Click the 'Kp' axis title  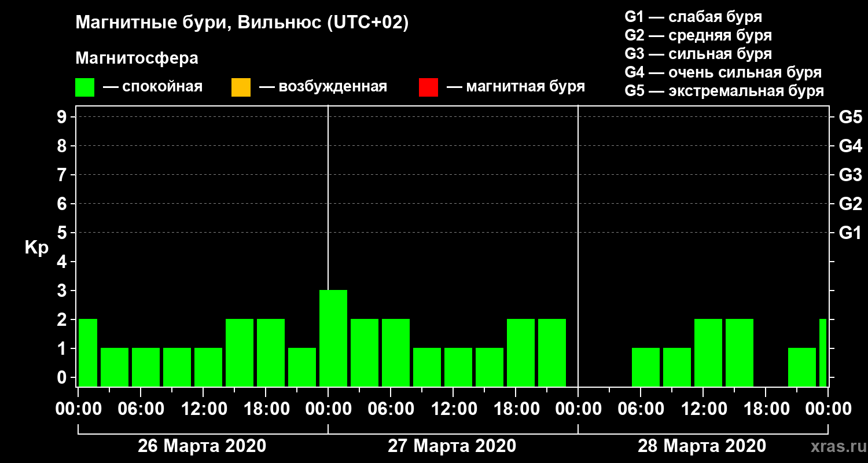click(36, 248)
